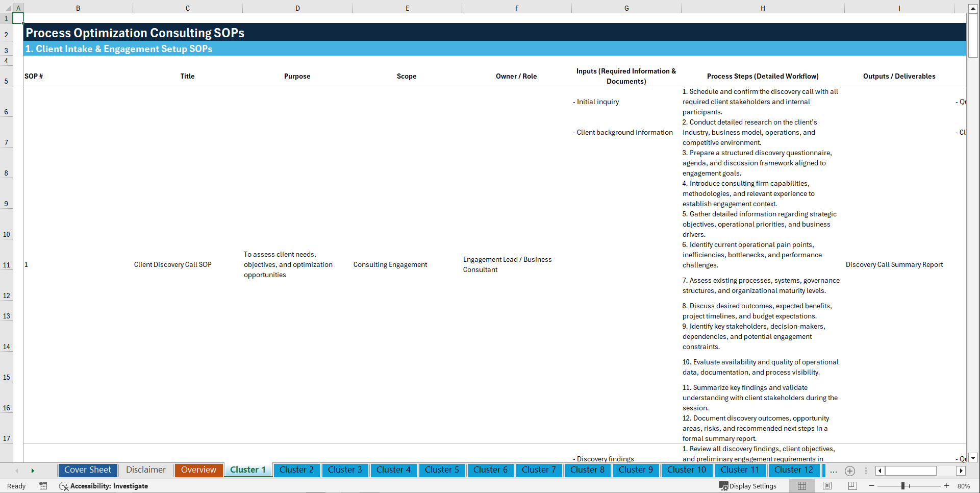Click vertical scrollbar up arrow
Screen dimensions: 980x493
point(973,9)
